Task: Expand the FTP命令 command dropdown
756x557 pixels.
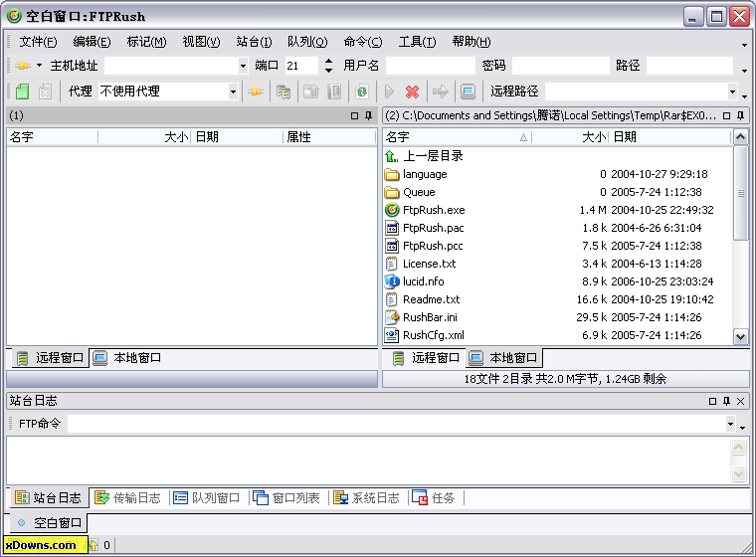Action: (x=730, y=425)
